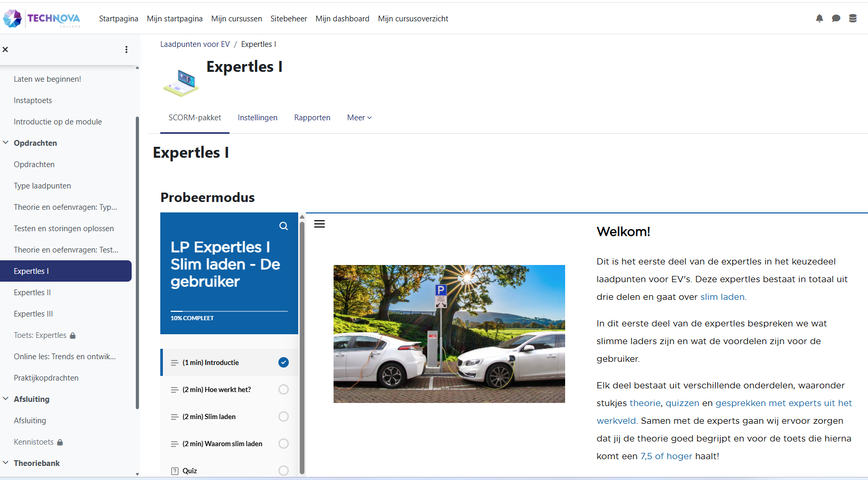
Task: Open Laadpunten voor EV breadcrumb link
Action: pyautogui.click(x=195, y=44)
